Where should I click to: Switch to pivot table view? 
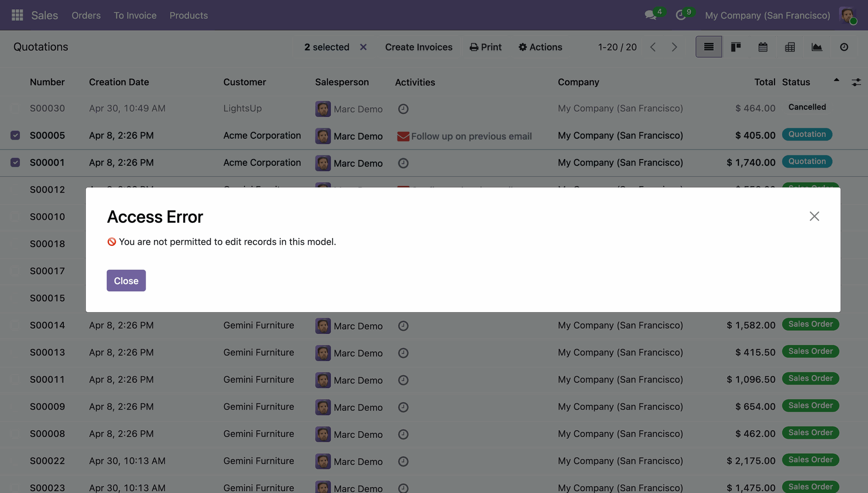coord(790,47)
